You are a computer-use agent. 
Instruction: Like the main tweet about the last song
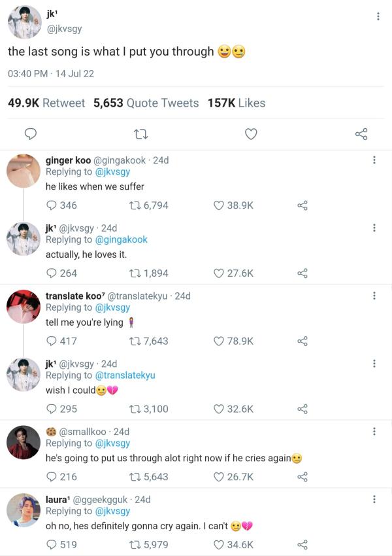(251, 134)
